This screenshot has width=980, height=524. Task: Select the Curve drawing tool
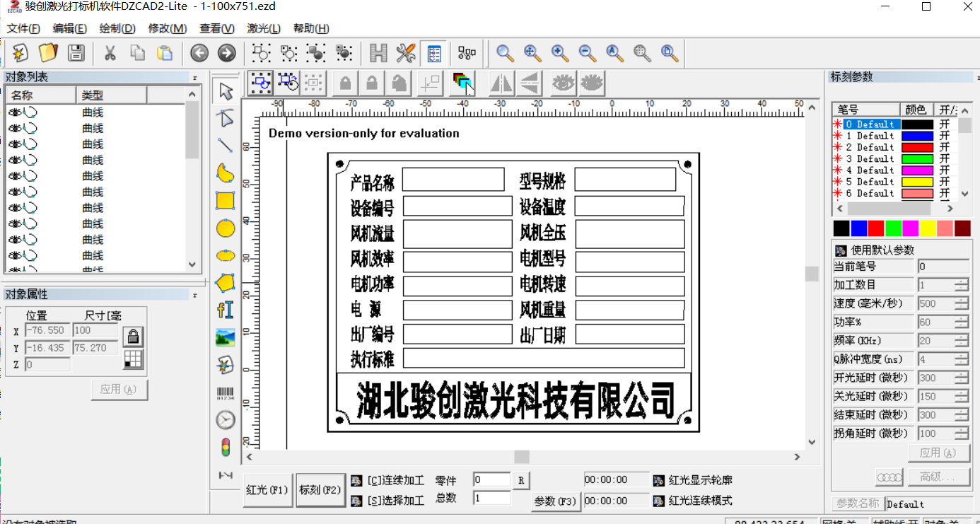click(x=226, y=173)
